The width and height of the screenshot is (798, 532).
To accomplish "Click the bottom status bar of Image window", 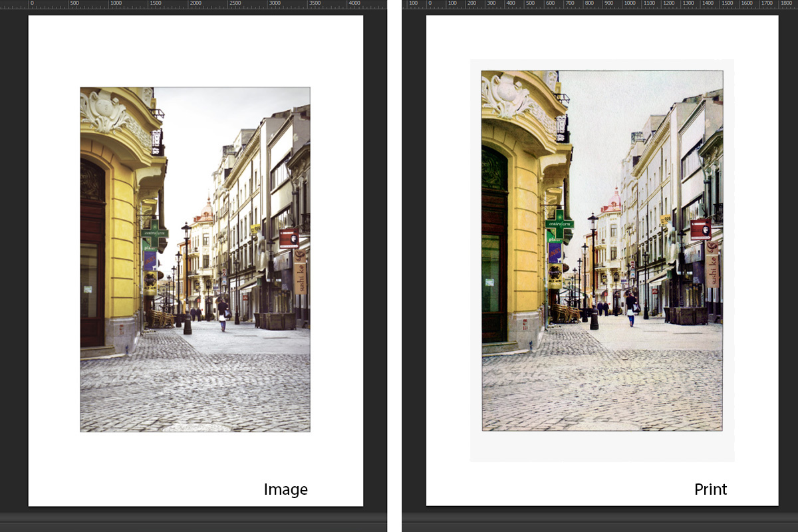I will pyautogui.click(x=193, y=519).
